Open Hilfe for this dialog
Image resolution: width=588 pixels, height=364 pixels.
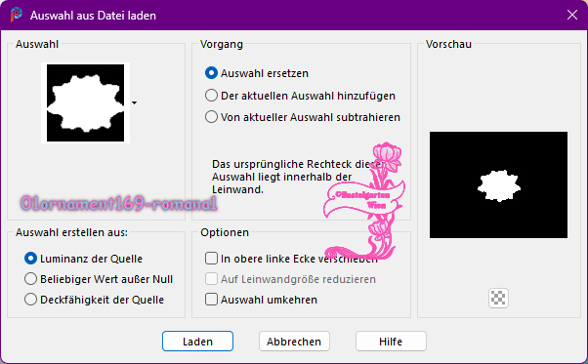[x=391, y=342]
